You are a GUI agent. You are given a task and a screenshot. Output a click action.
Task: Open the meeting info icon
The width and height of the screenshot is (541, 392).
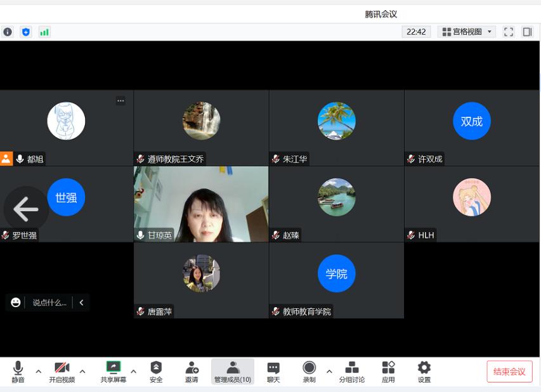(x=8, y=32)
